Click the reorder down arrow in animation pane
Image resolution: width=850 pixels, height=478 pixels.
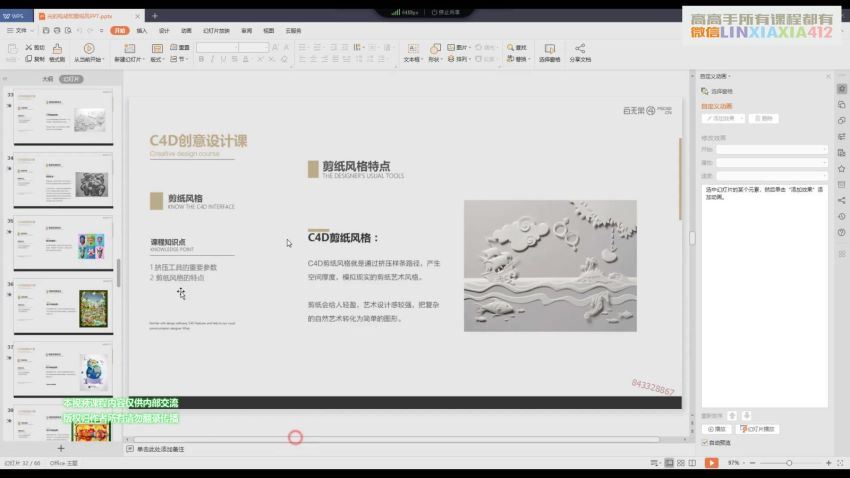click(x=746, y=416)
